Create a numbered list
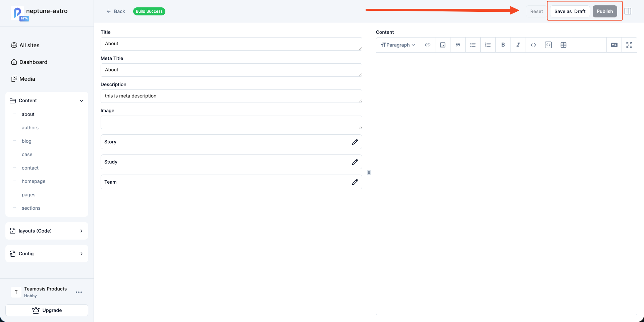 [x=488, y=45]
